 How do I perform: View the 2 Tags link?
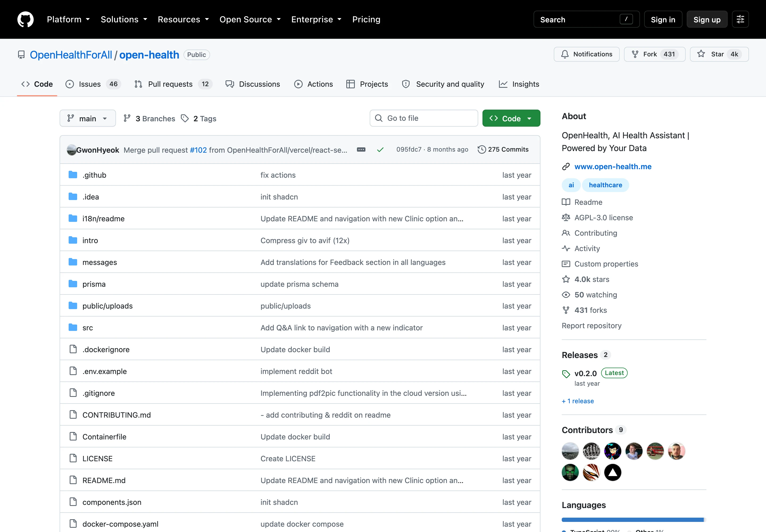(x=199, y=118)
